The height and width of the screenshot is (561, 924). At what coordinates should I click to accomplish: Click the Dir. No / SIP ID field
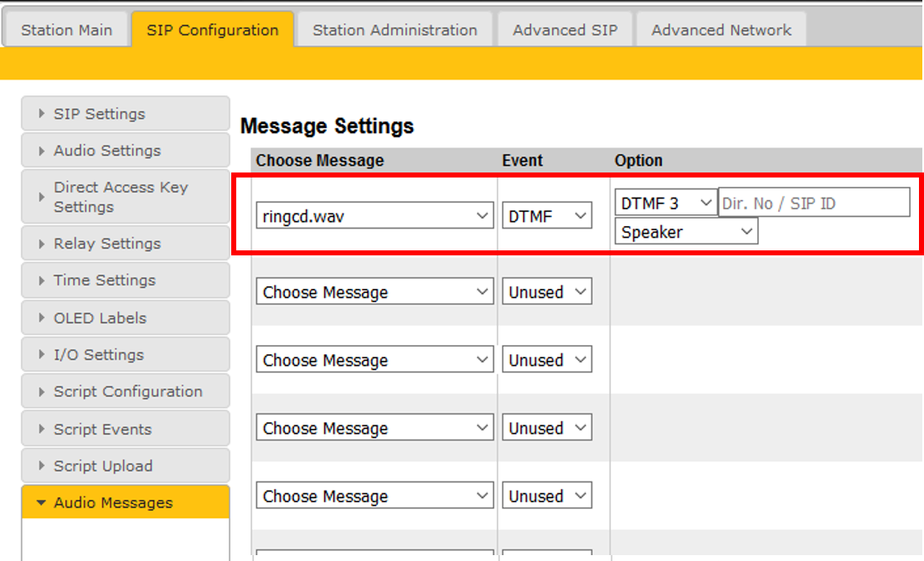coord(813,203)
